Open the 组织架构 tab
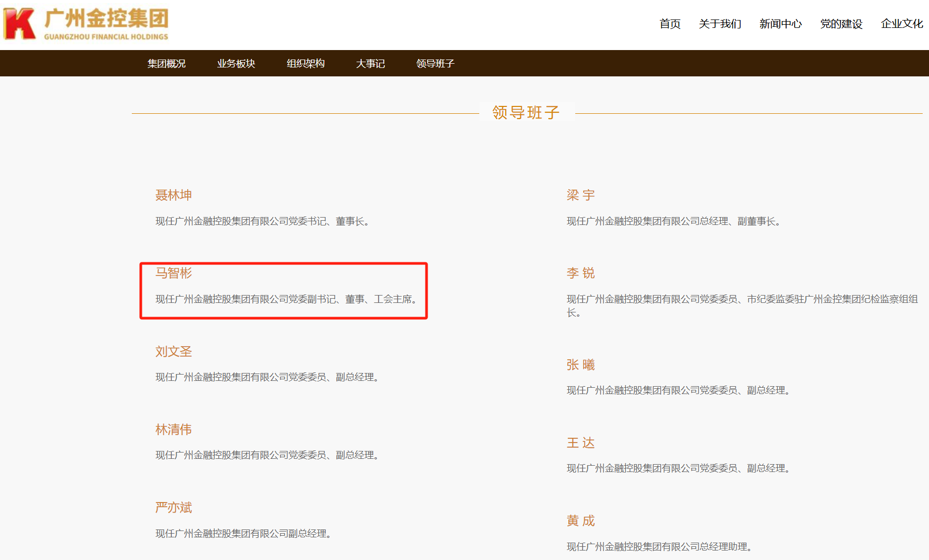Image resolution: width=929 pixels, height=560 pixels. (306, 64)
